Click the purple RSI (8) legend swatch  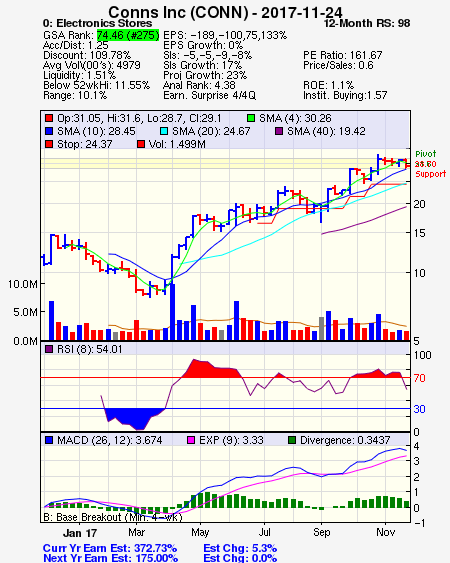(49, 349)
